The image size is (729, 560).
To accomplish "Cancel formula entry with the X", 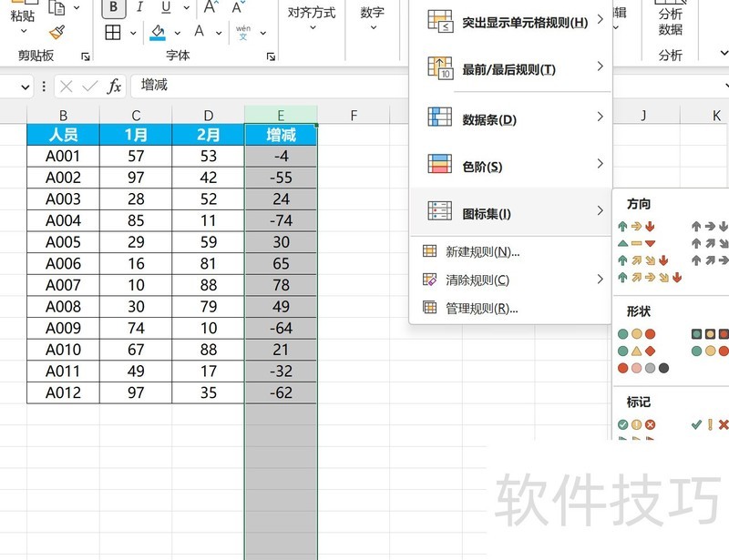I will coord(66,87).
